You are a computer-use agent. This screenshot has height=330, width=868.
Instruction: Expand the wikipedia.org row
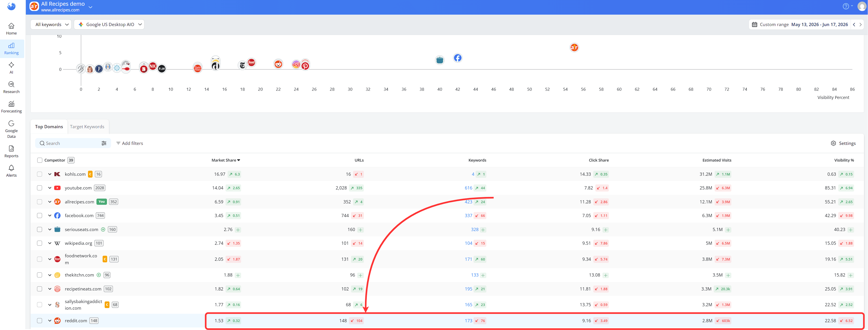(50, 243)
